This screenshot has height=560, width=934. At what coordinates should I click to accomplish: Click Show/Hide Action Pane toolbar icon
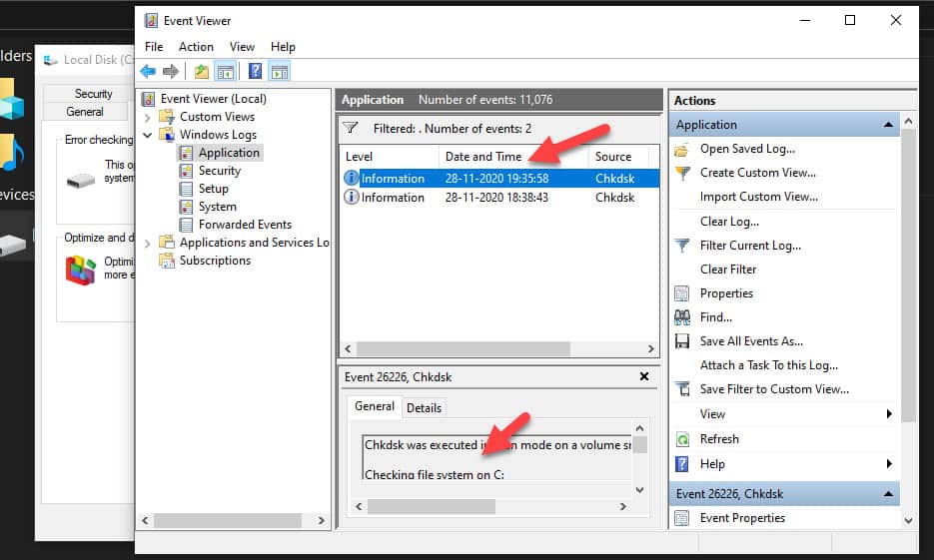coord(280,72)
